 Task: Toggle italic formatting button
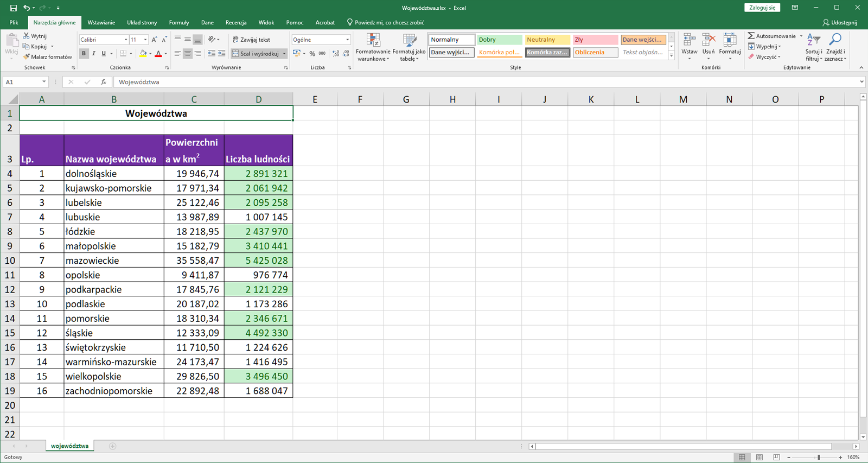(94, 54)
